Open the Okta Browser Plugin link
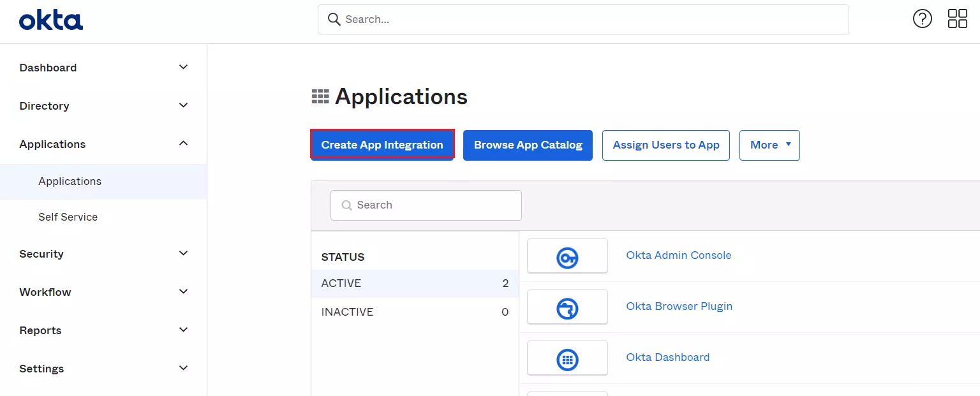This screenshot has height=396, width=980. pos(679,307)
